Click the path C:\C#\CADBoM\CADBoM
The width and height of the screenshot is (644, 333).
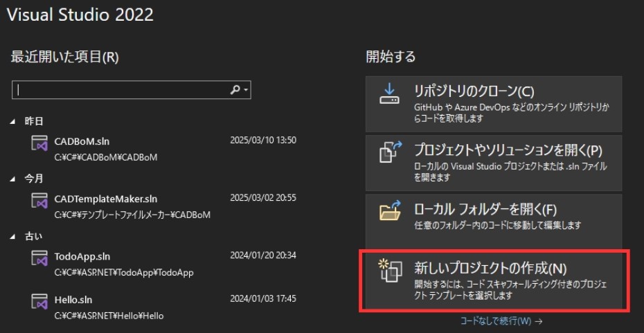point(105,157)
